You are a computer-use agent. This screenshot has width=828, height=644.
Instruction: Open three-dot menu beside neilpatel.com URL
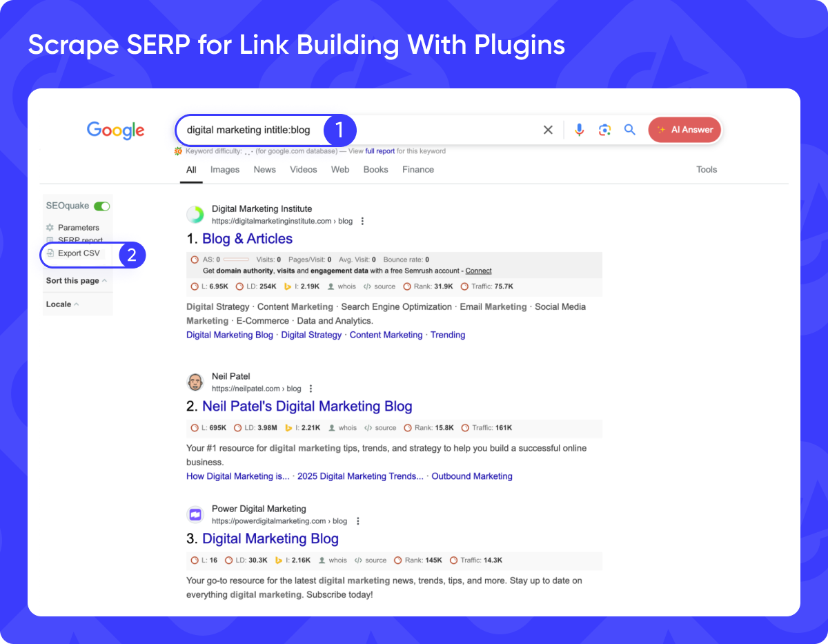[x=310, y=389]
